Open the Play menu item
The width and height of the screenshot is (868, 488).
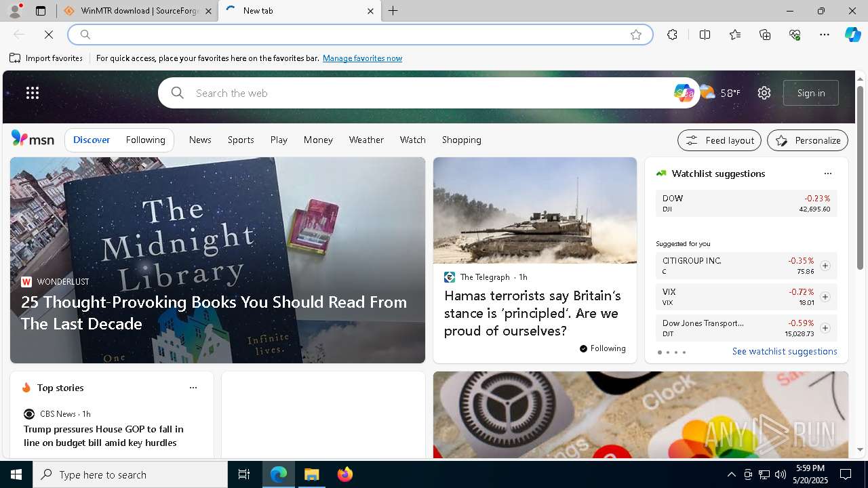(279, 140)
